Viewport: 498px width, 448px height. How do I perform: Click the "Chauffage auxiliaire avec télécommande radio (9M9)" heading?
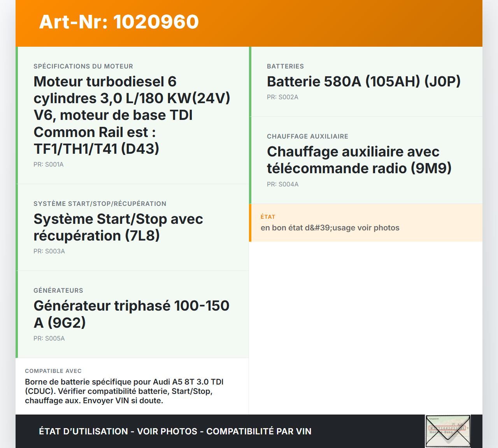coord(359,160)
